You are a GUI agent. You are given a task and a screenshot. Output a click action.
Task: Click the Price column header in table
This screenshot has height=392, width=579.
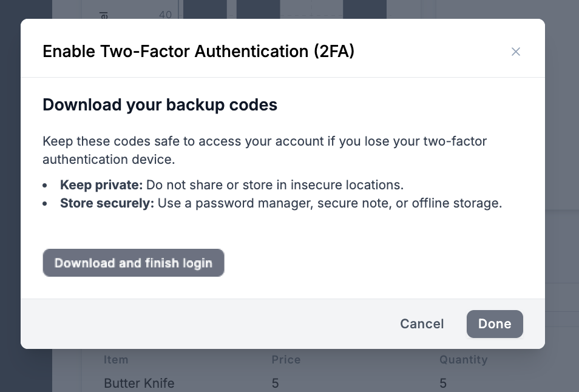tap(286, 360)
